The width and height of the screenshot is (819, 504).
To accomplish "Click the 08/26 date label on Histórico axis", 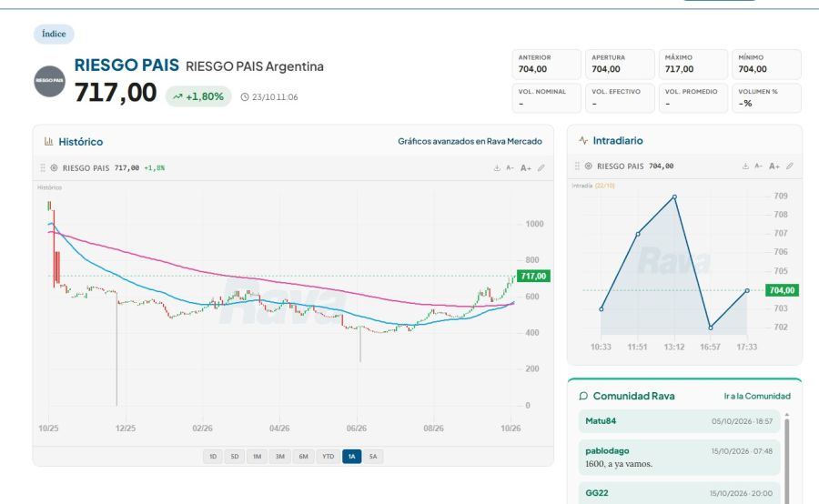I will [x=433, y=428].
